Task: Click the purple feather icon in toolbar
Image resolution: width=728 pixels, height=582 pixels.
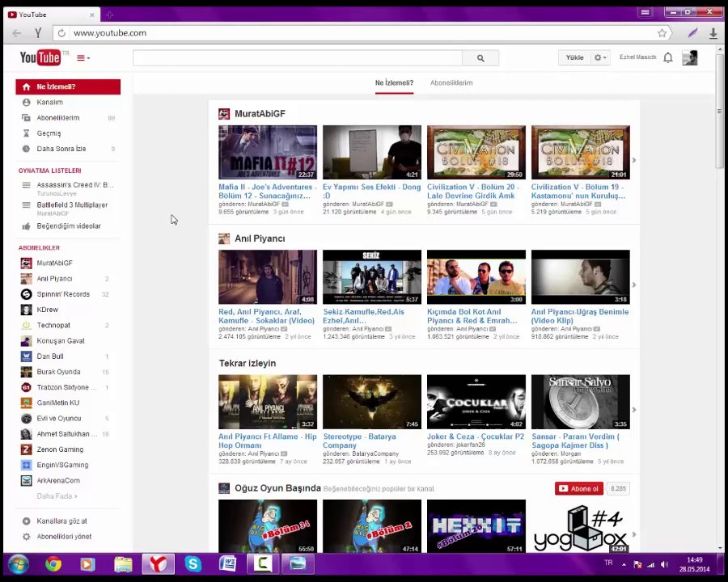Action: (x=692, y=33)
